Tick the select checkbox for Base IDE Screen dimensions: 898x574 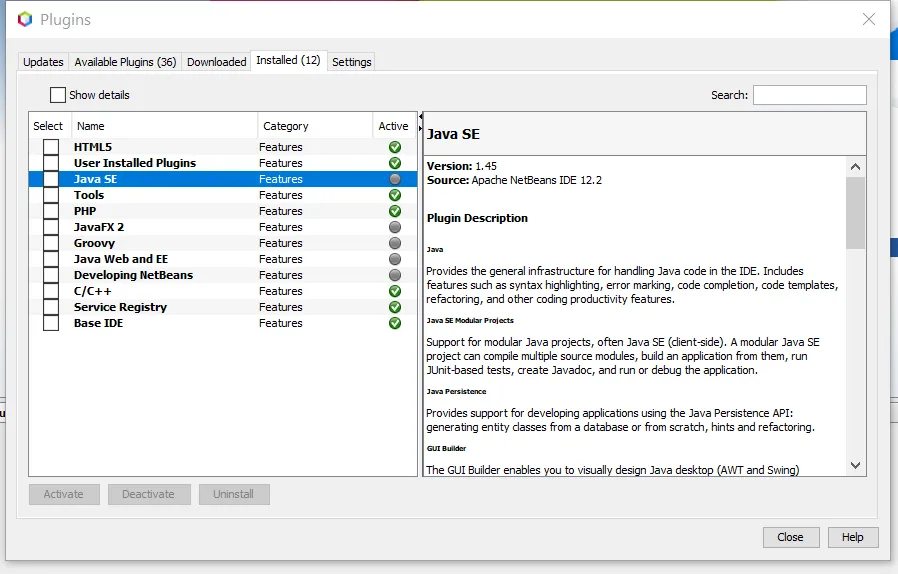click(51, 324)
